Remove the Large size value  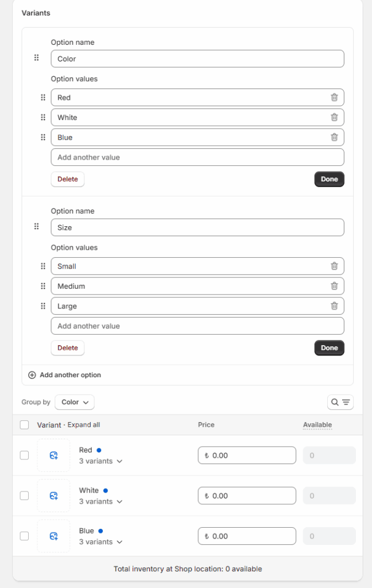tap(334, 306)
